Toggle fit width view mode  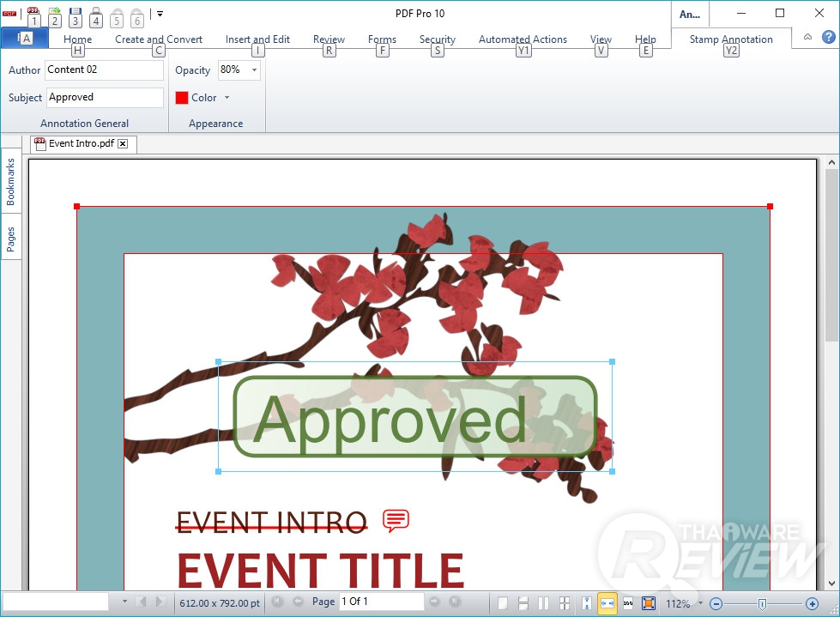click(x=607, y=603)
